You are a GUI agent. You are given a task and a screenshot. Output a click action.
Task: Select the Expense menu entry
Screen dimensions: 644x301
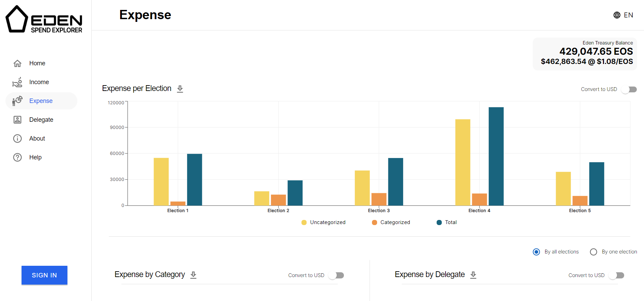[41, 101]
